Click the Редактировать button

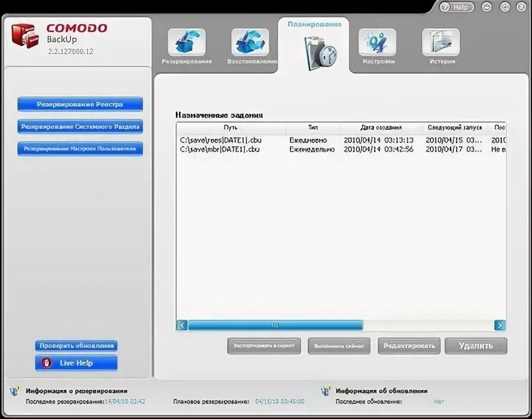point(409,346)
